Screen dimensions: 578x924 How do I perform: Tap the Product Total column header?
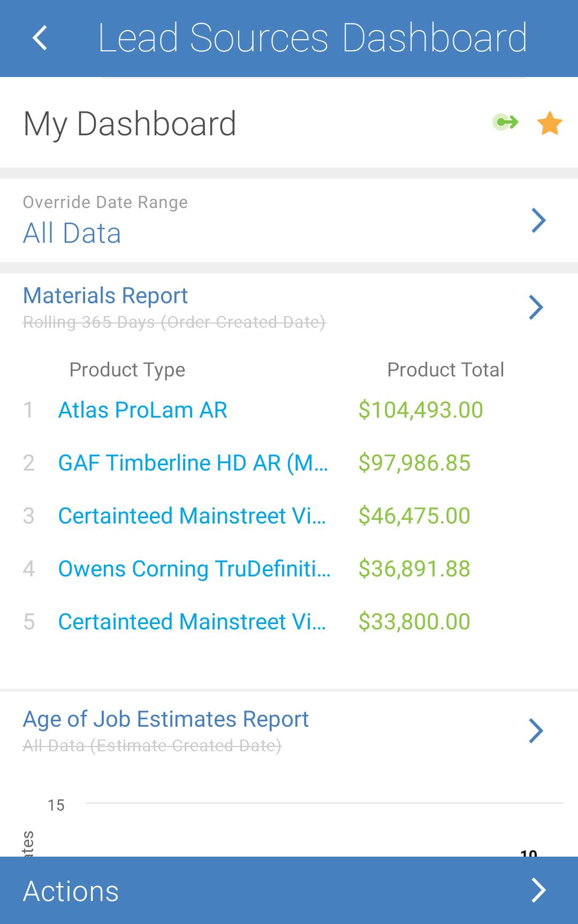pos(446,369)
